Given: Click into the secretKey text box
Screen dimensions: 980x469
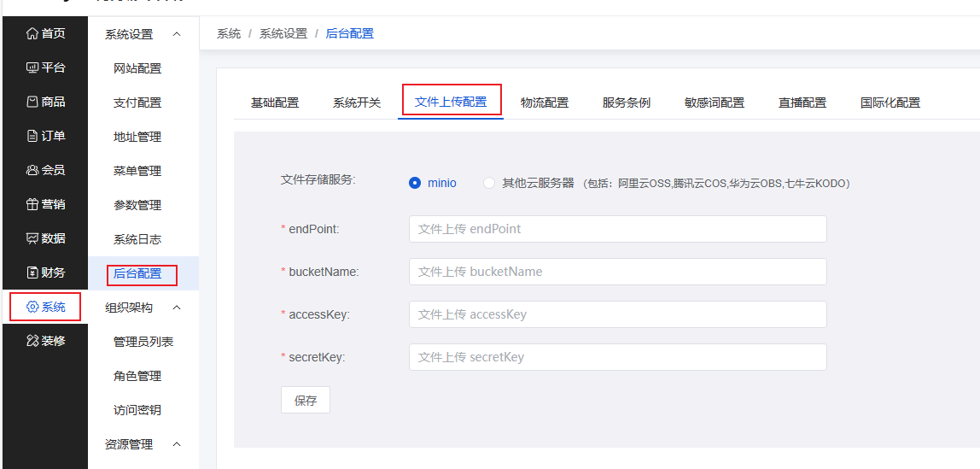Looking at the screenshot, I should pos(617,357).
